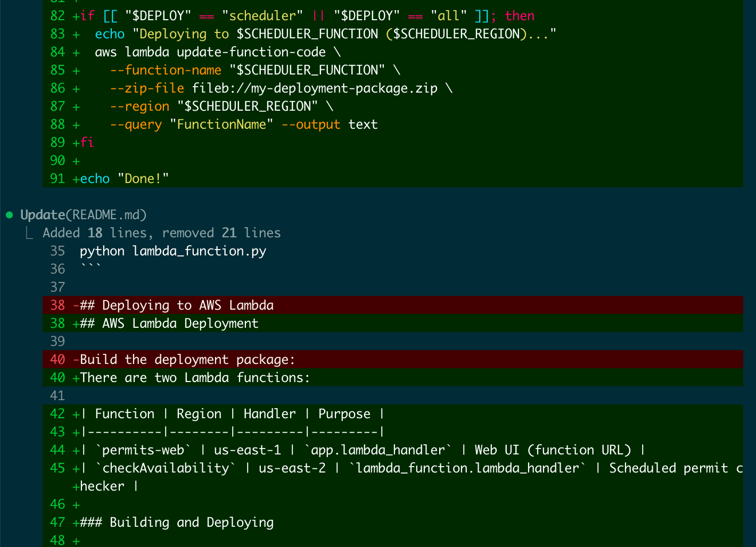Click the "Done!" echo string
The width and height of the screenshot is (756, 547).
pos(143,179)
